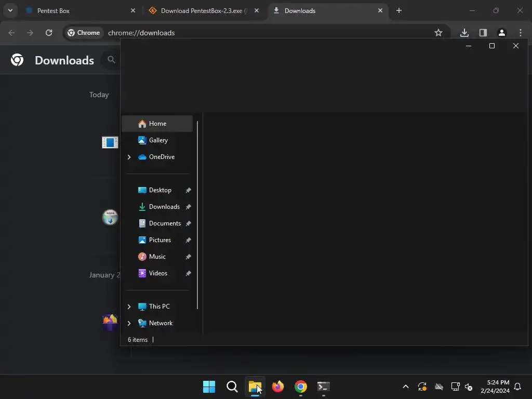Image resolution: width=532 pixels, height=399 pixels.
Task: Switch to Download PentestBox-2.3.exe tab
Action: pyautogui.click(x=204, y=11)
